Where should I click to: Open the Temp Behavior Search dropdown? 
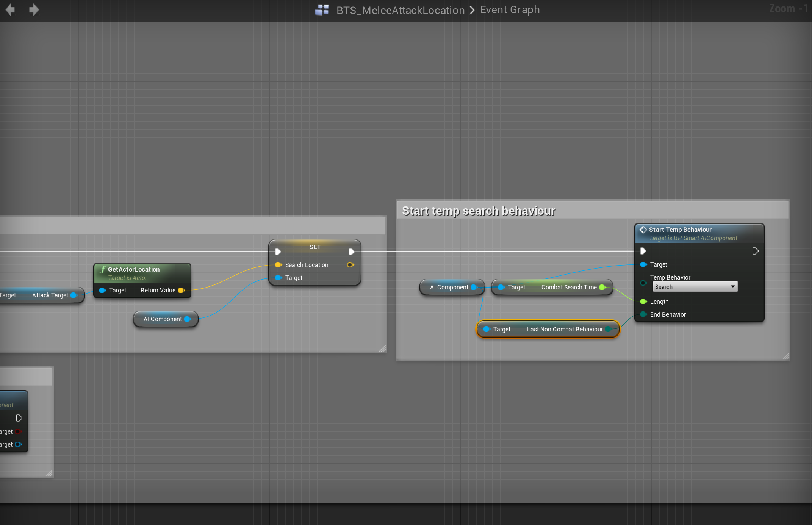[x=695, y=287]
